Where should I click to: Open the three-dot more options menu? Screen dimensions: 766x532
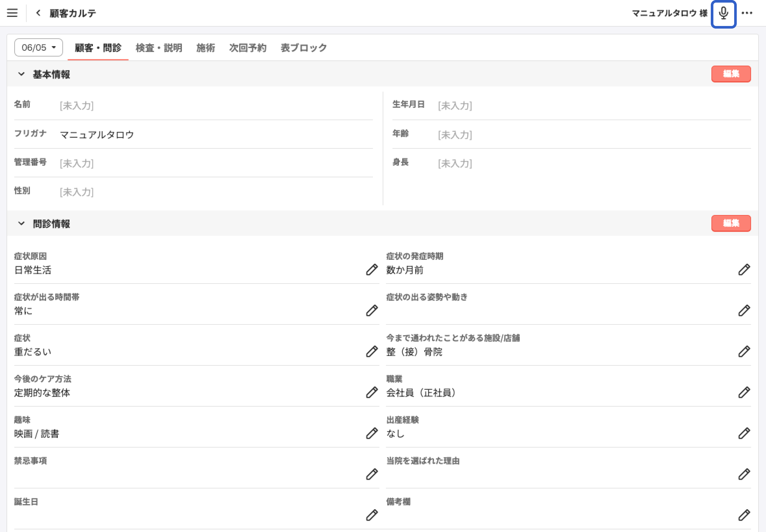point(747,13)
